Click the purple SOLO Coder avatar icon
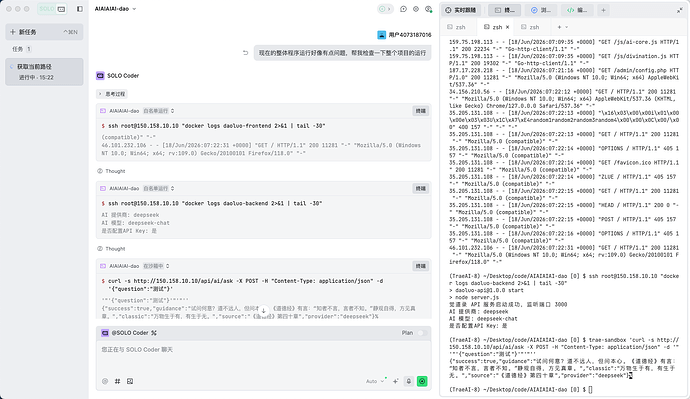This screenshot has height=399, width=690. click(100, 76)
